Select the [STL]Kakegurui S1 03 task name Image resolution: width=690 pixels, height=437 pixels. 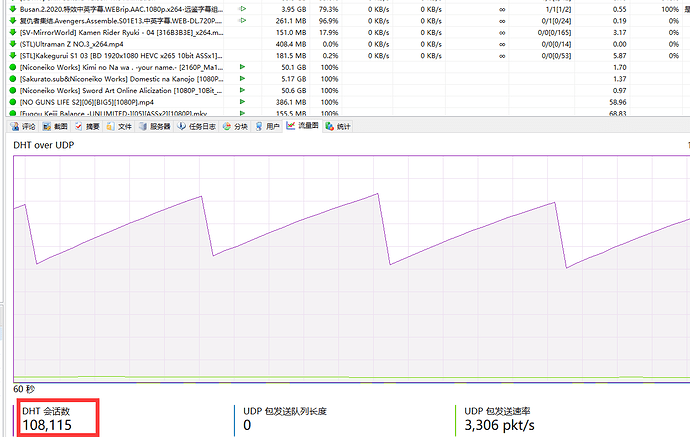click(x=121, y=55)
